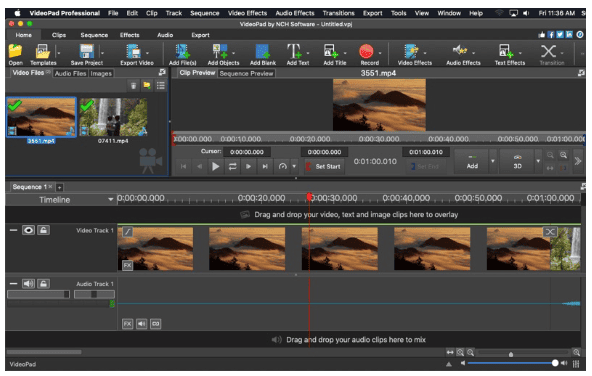592x376 pixels.
Task: Click the red playhead marker on the timeline
Action: [x=309, y=197]
